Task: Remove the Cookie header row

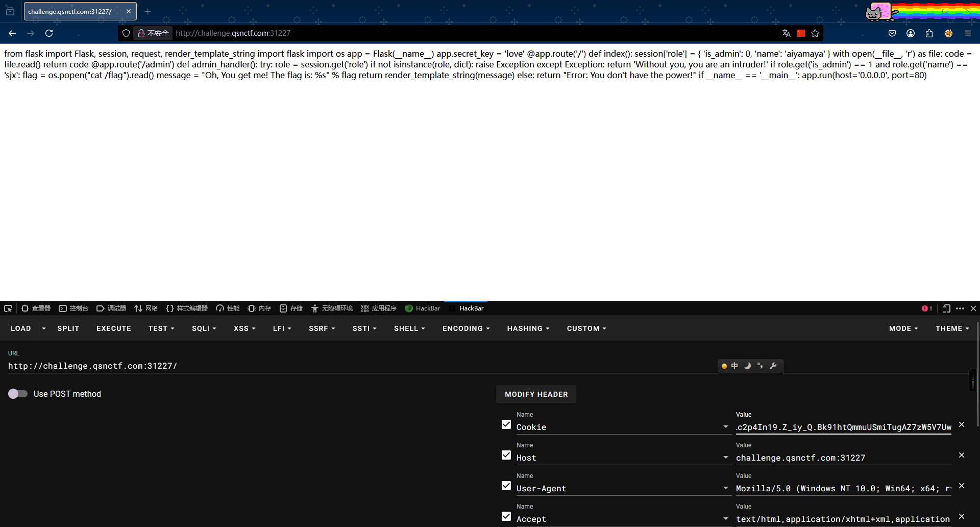Action: 962,424
